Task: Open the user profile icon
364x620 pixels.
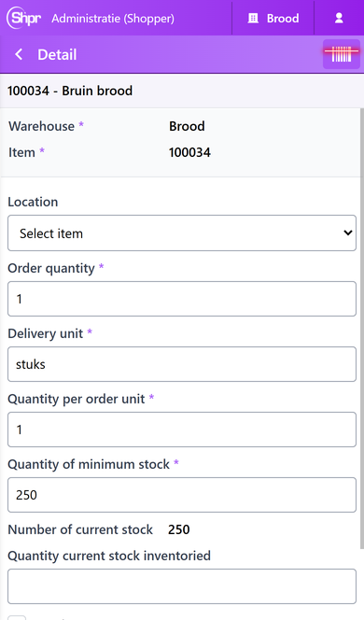Action: tap(339, 18)
